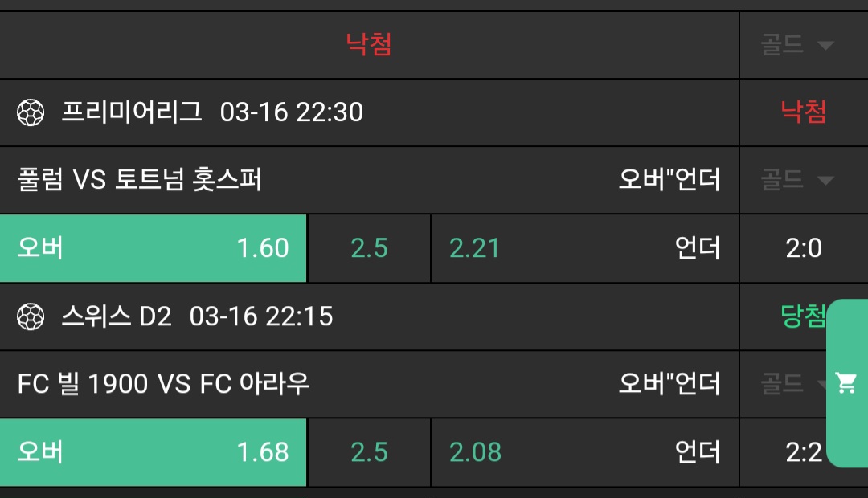The height and width of the screenshot is (498, 868).
Task: Click FC 빌 1900 VS FC 아라우 title
Action: coord(163,384)
